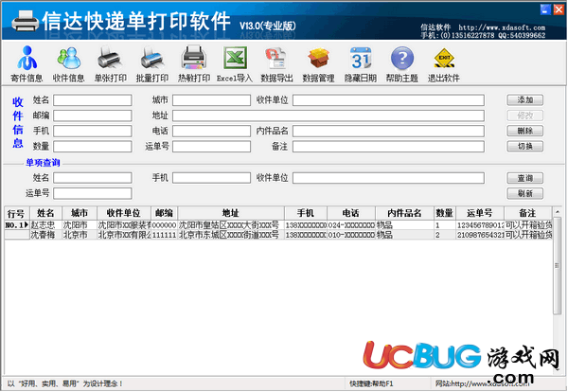
Task: Focus the 数量 quantity field
Action: [x=93, y=147]
